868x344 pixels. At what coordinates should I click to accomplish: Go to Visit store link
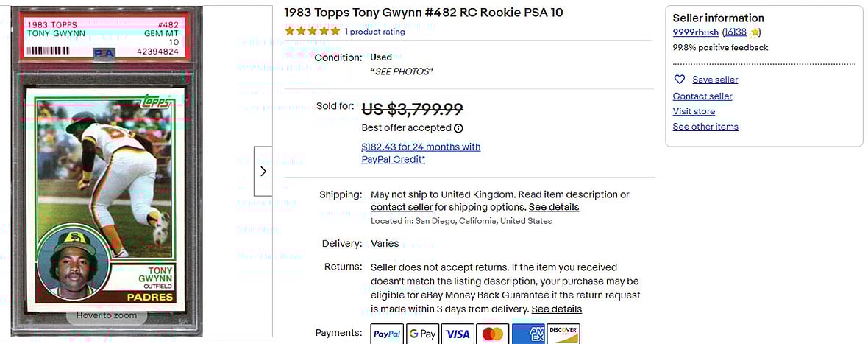(x=694, y=111)
